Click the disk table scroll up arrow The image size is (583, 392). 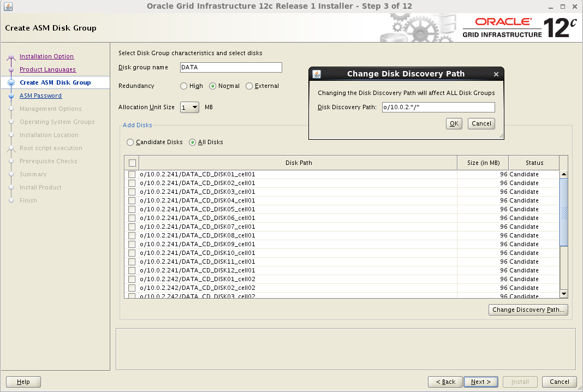click(564, 174)
